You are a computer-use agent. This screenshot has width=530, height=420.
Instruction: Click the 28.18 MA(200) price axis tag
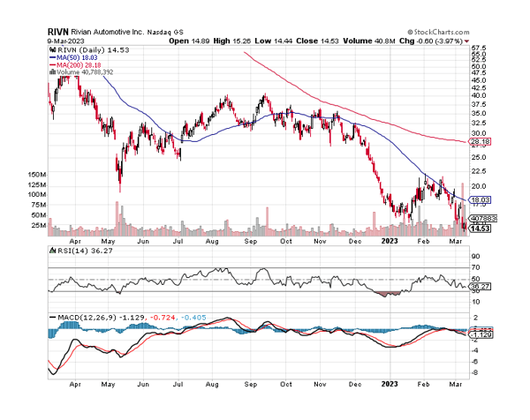(x=480, y=141)
